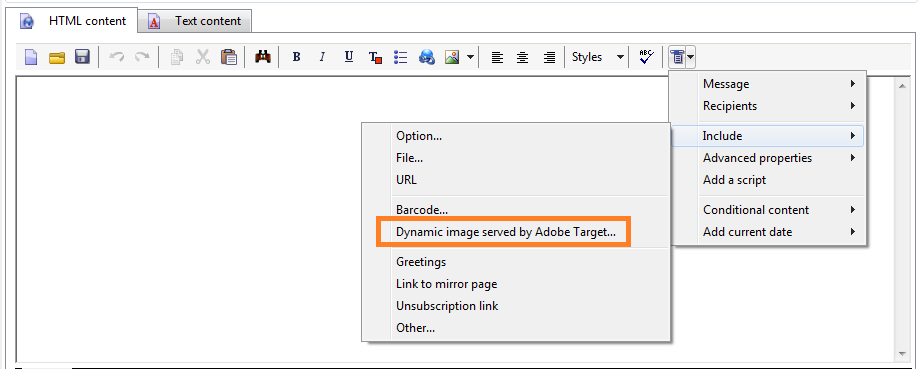Toggle Bold formatting

point(297,57)
